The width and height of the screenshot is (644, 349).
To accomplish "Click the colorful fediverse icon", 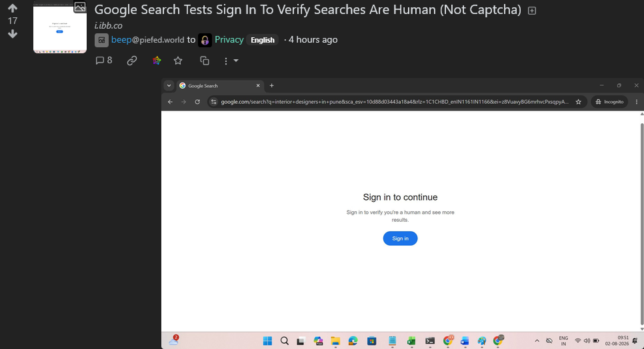I will [157, 61].
